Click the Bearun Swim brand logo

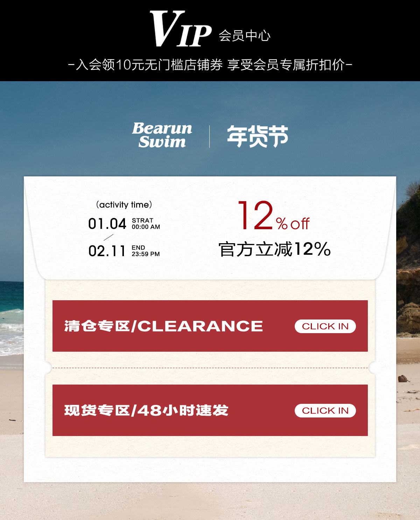tap(162, 135)
